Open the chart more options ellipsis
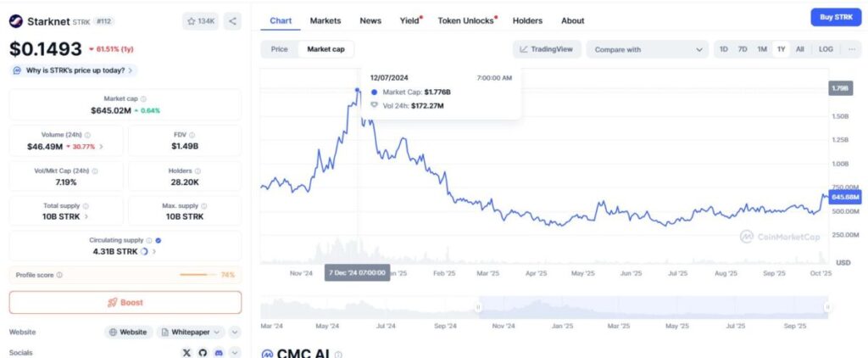Screen dimensions: 868x358 click(851, 49)
